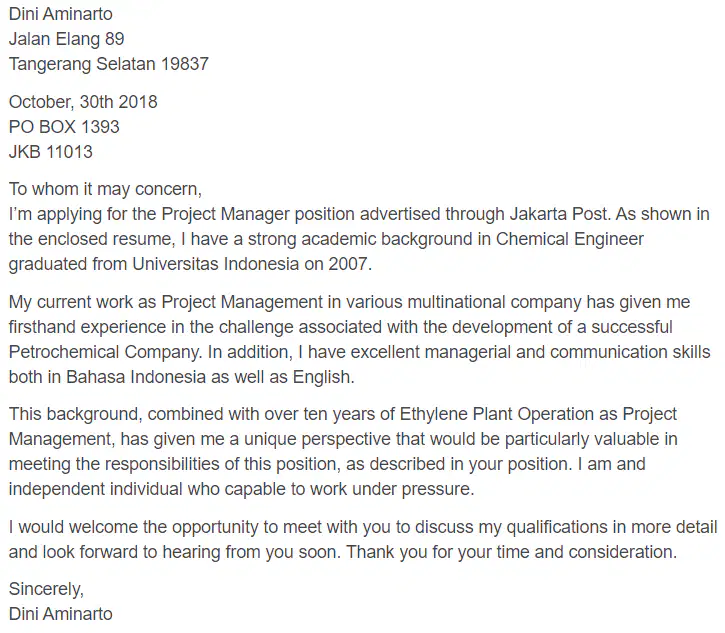Click the signature Dini Aminarto at bottom
This screenshot has width=725, height=633.
[x=61, y=614]
